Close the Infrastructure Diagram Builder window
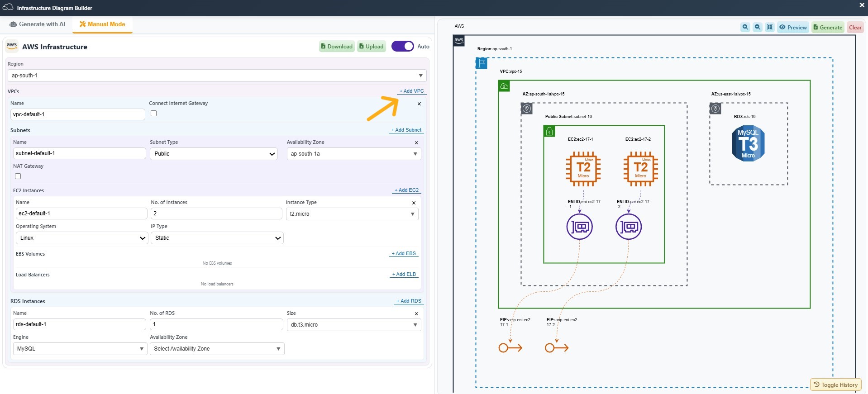Screen dimensions: 868x394 pyautogui.click(x=862, y=5)
